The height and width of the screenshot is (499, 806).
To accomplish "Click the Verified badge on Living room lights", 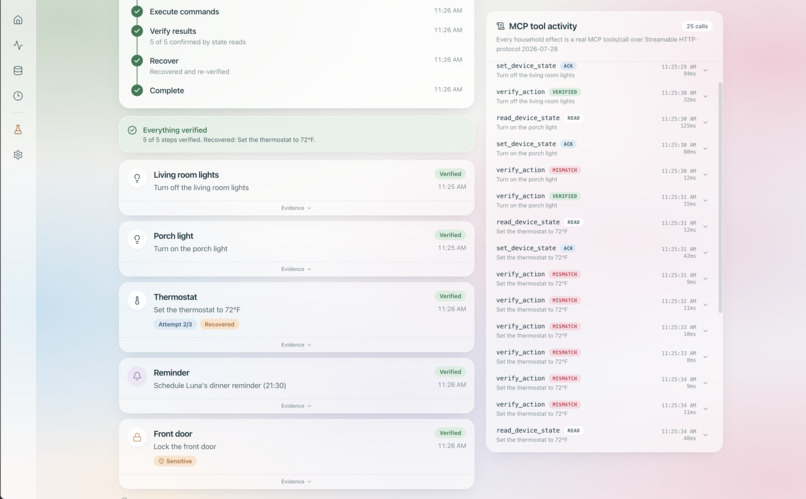I will click(450, 174).
